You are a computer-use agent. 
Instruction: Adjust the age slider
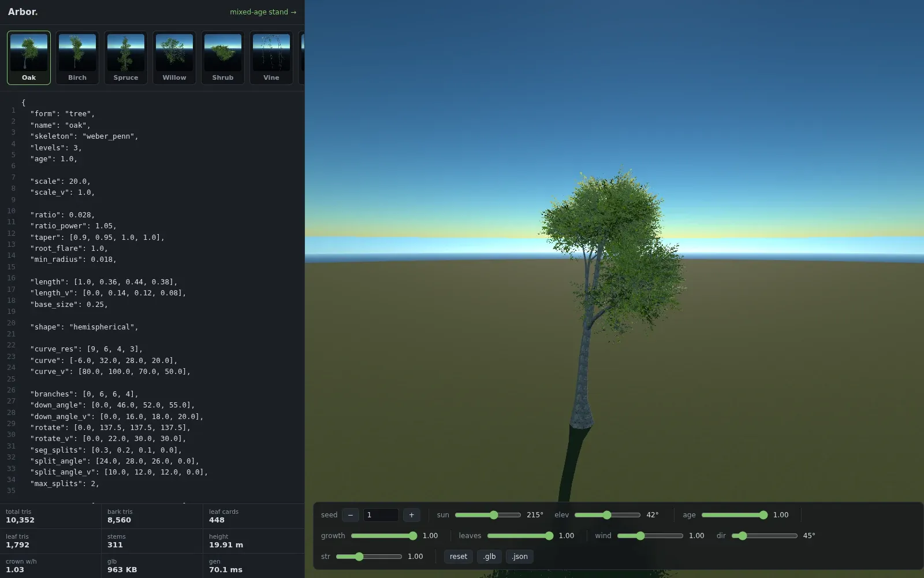tap(735, 515)
